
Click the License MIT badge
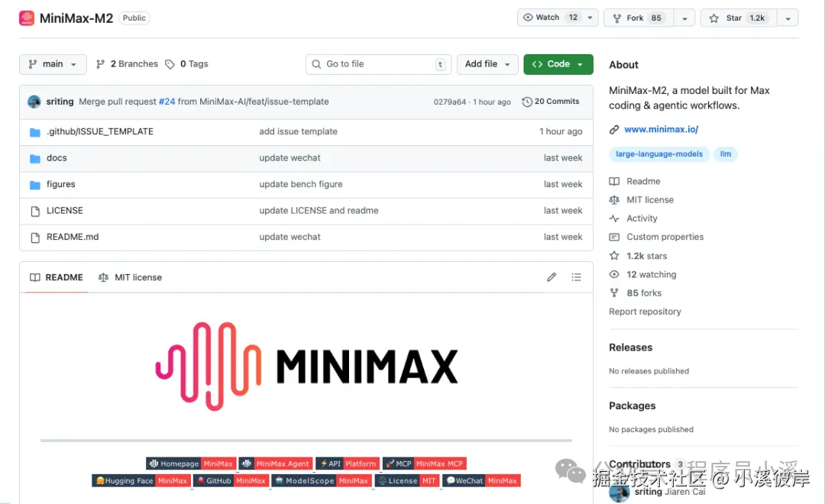(407, 481)
